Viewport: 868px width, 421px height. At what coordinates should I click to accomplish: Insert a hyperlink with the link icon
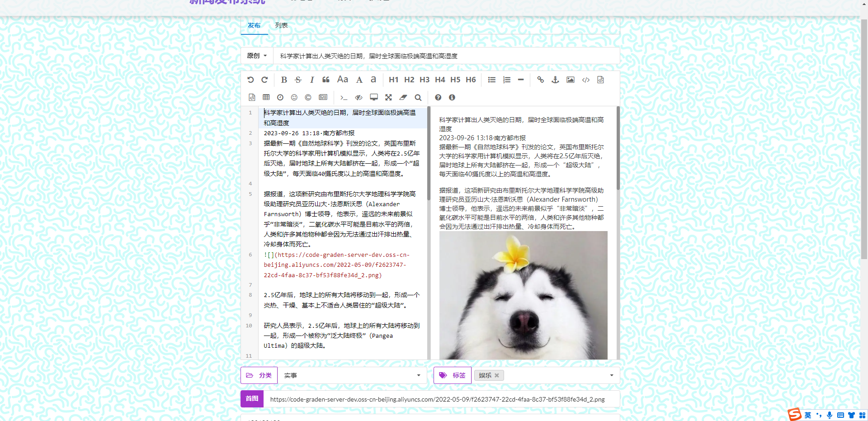(x=540, y=80)
